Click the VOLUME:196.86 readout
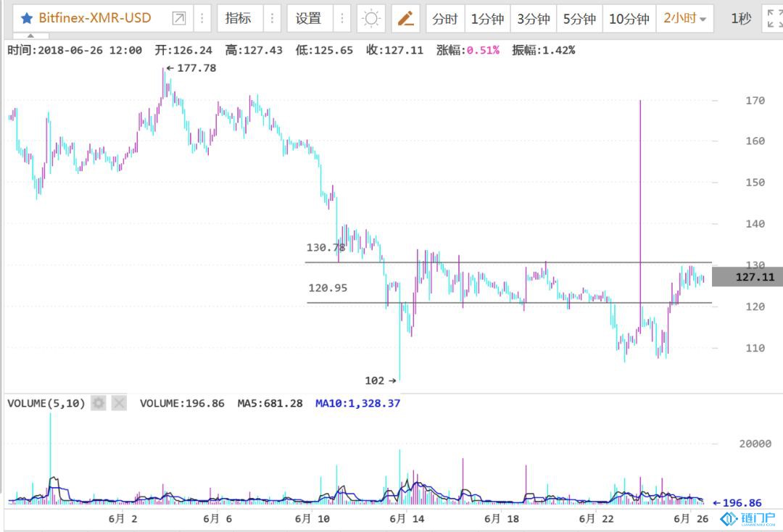Screen dimensions: 783x532 pyautogui.click(x=182, y=403)
